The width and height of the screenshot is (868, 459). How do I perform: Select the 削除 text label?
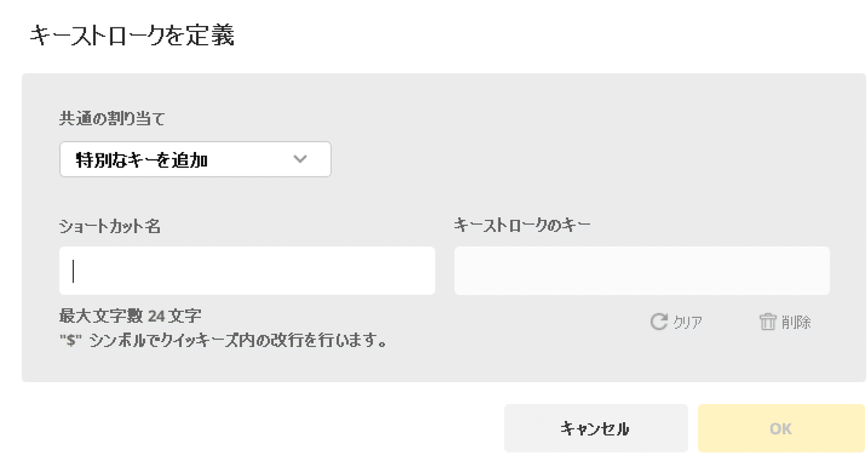(x=796, y=322)
